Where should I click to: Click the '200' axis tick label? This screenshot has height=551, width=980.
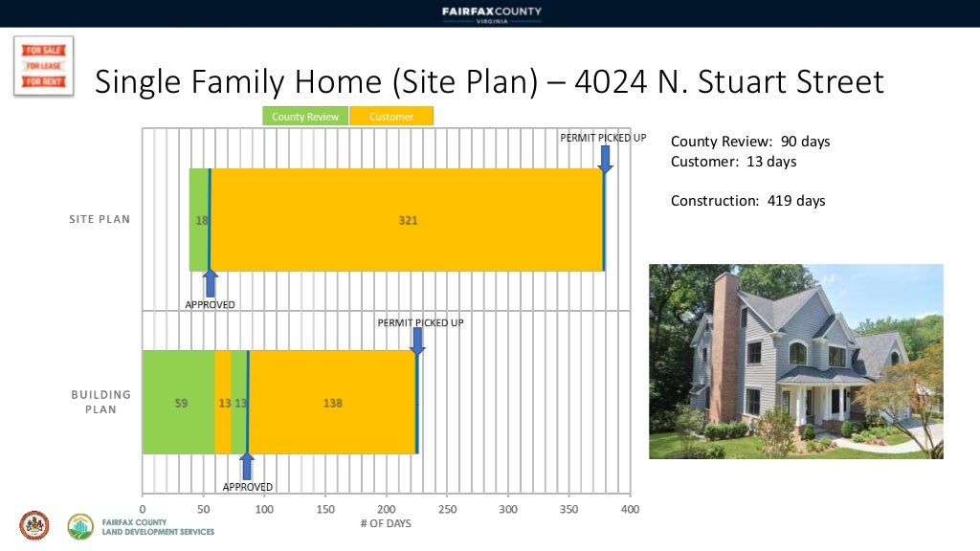pyautogui.click(x=387, y=509)
